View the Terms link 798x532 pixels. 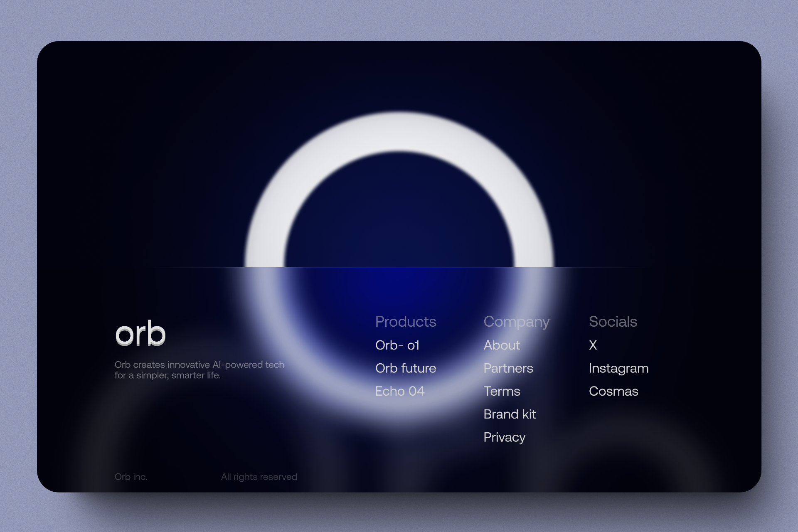click(502, 391)
